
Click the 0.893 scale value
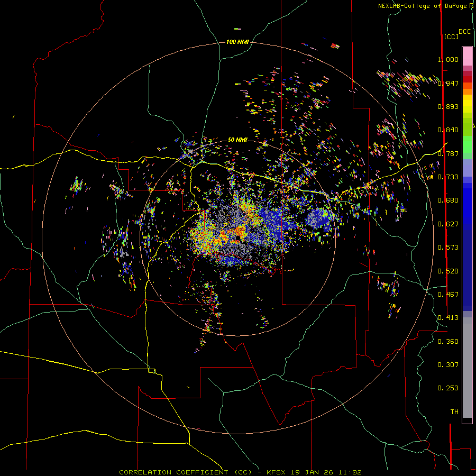(x=448, y=106)
